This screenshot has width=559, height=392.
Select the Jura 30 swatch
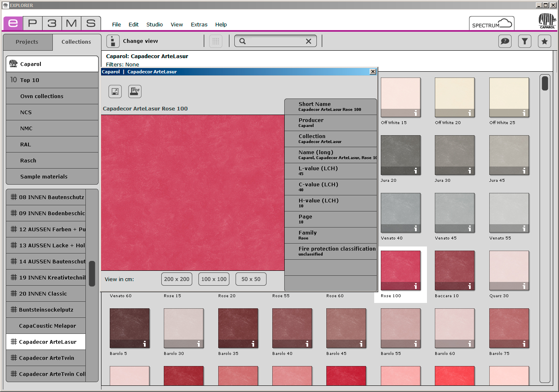[x=455, y=155]
